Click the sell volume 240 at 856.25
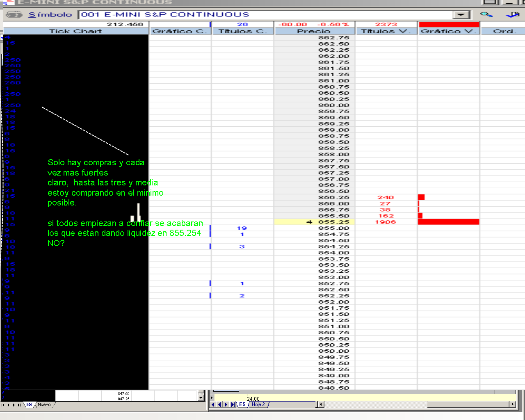 (x=386, y=197)
